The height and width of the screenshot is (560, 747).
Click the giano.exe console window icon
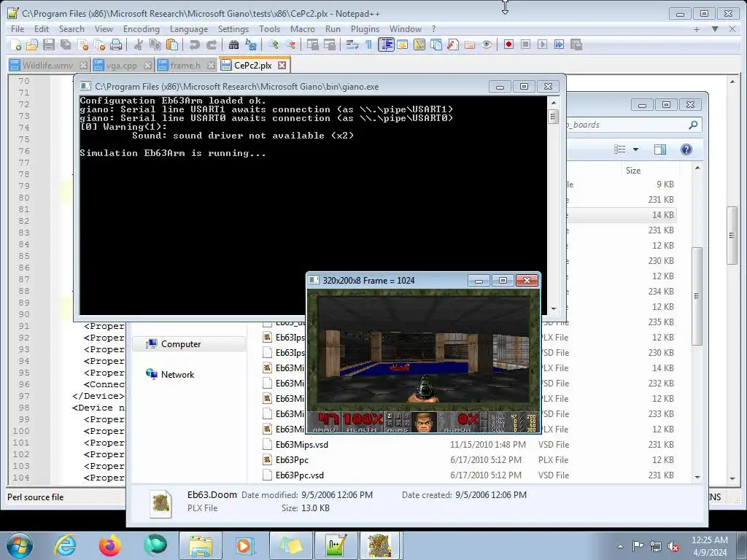(x=85, y=86)
